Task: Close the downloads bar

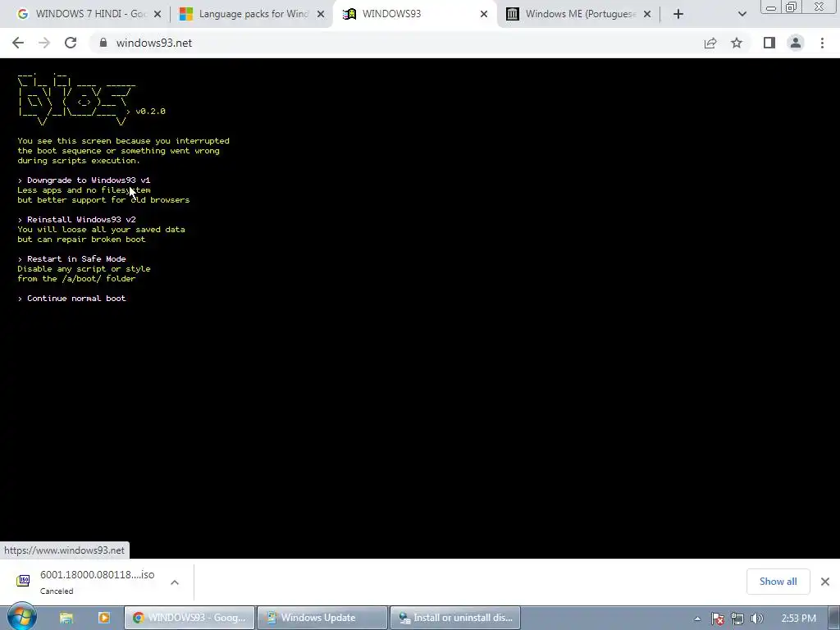Action: [x=825, y=582]
